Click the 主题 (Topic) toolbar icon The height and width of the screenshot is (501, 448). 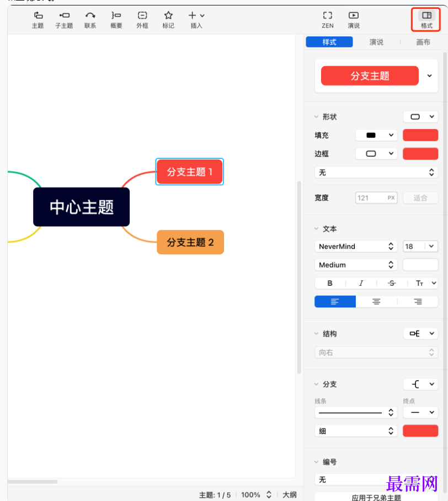pos(38,20)
